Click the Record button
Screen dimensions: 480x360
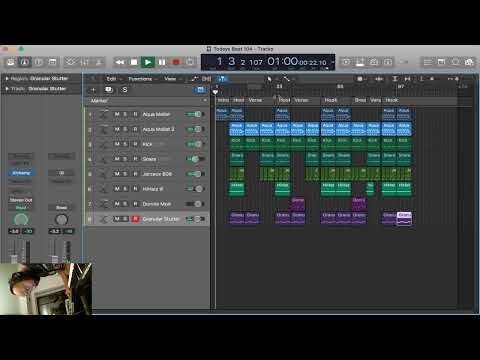click(176, 62)
